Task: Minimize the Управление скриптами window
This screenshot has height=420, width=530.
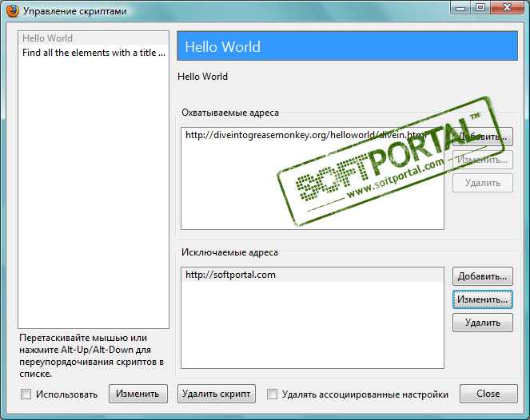Action: coord(460,8)
